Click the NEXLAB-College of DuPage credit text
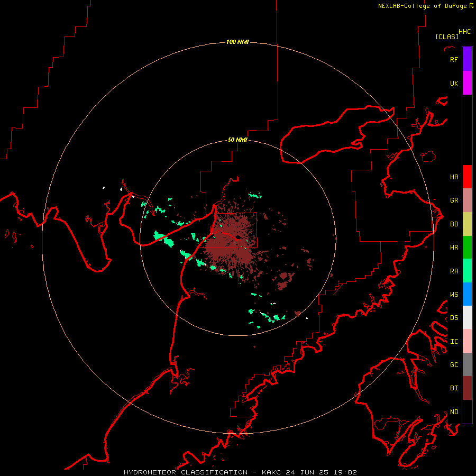476x476 pixels. (x=423, y=6)
